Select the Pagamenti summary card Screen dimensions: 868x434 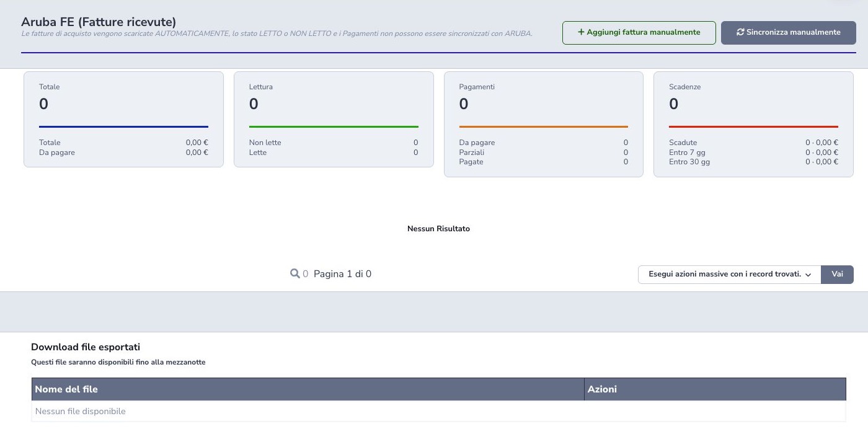coord(543,124)
